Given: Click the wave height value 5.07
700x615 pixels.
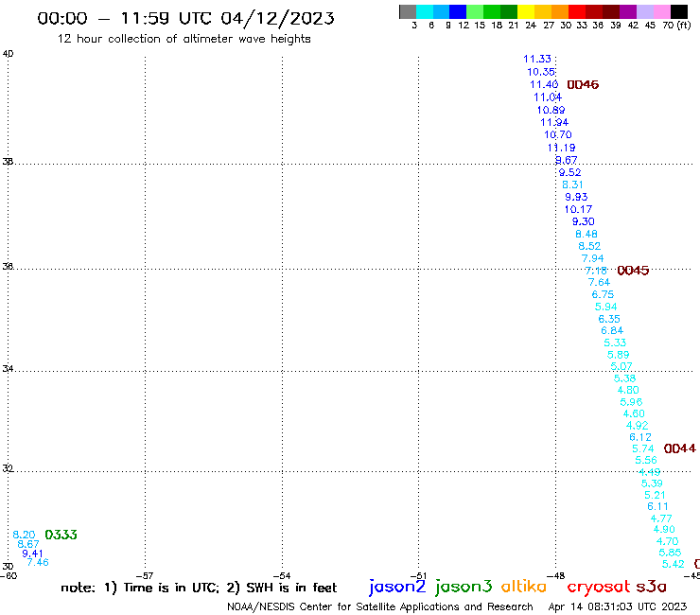Looking at the screenshot, I should [x=621, y=366].
